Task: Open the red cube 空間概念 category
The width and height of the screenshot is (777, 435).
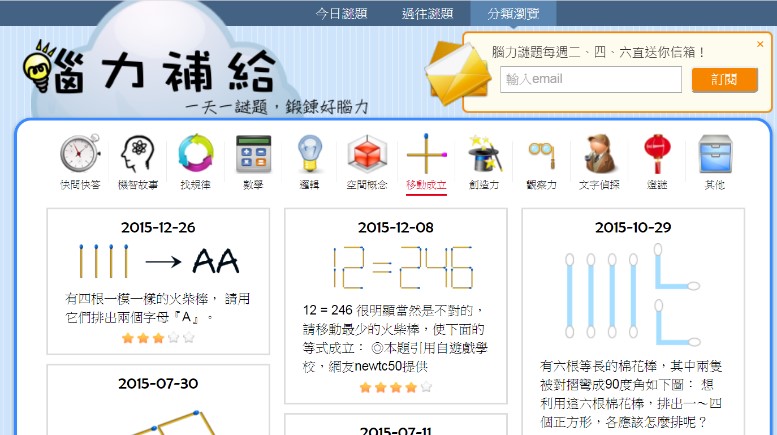Action: tap(367, 156)
